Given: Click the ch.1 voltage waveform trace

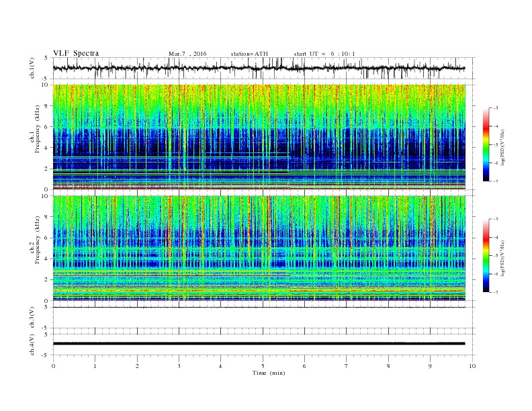Looking at the screenshot, I should (x=259, y=68).
